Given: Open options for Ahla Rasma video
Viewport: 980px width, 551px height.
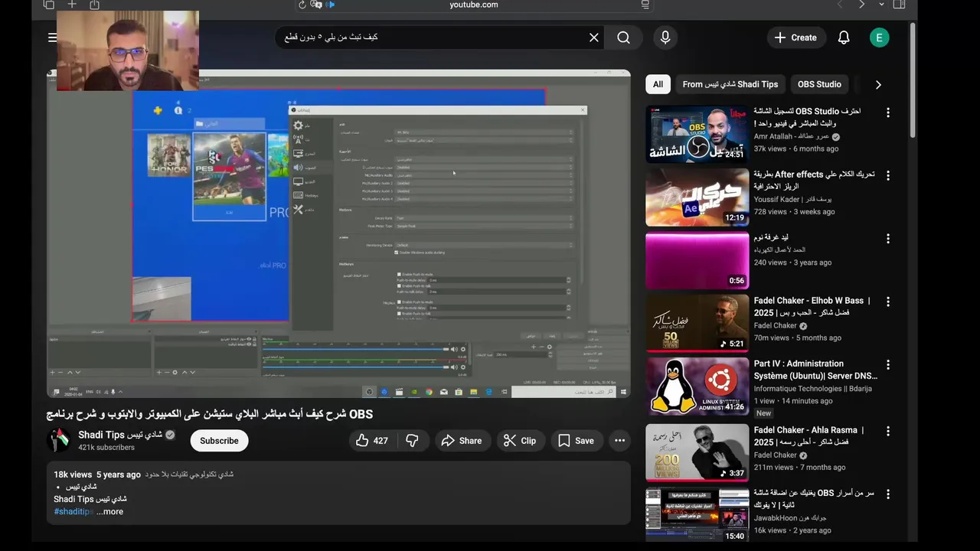Looking at the screenshot, I should coord(888,431).
